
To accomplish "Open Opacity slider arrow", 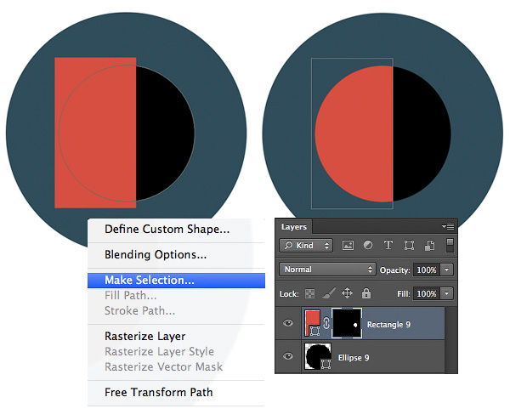I will [x=447, y=270].
